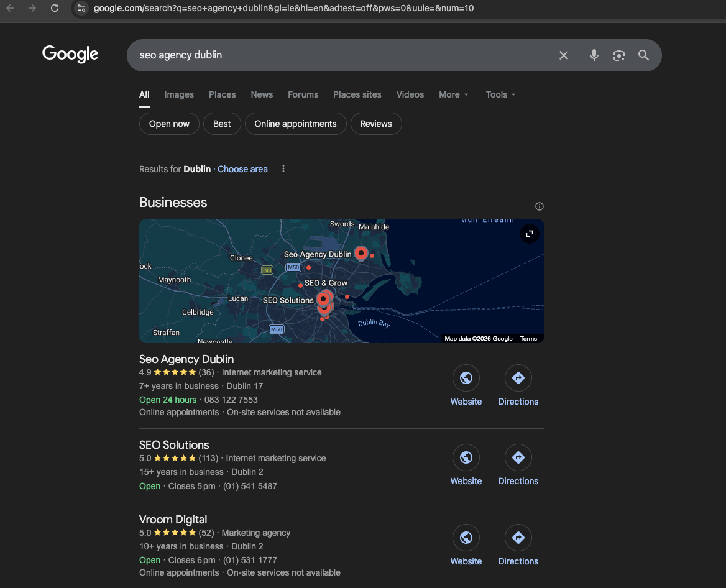Expand the Tools dropdown
Screen dimensions: 726x588
pyautogui.click(x=500, y=94)
